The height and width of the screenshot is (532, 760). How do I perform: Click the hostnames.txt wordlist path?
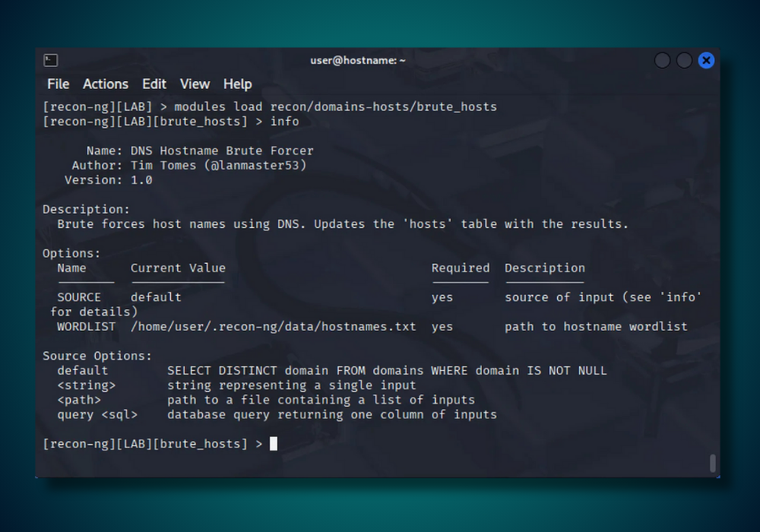pos(274,327)
